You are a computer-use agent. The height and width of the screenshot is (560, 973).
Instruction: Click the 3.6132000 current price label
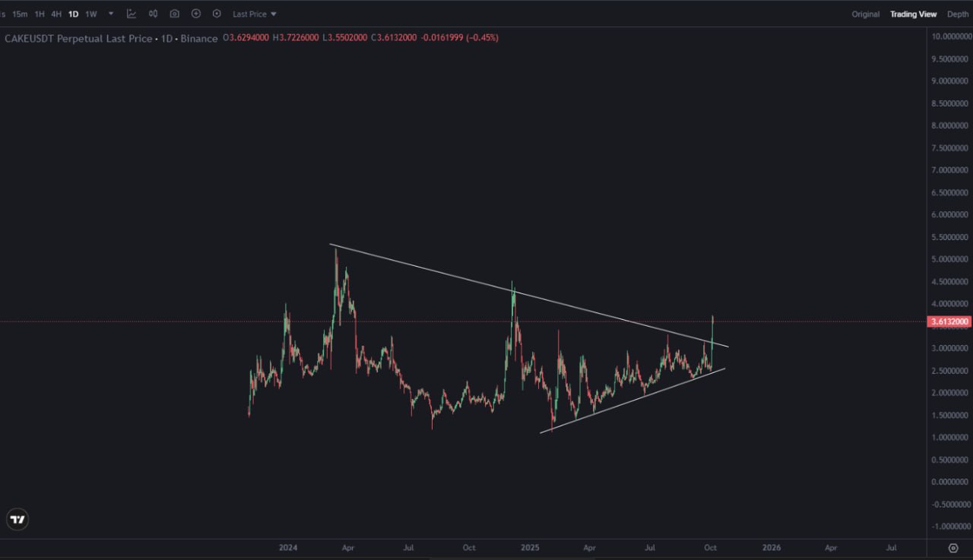(949, 322)
